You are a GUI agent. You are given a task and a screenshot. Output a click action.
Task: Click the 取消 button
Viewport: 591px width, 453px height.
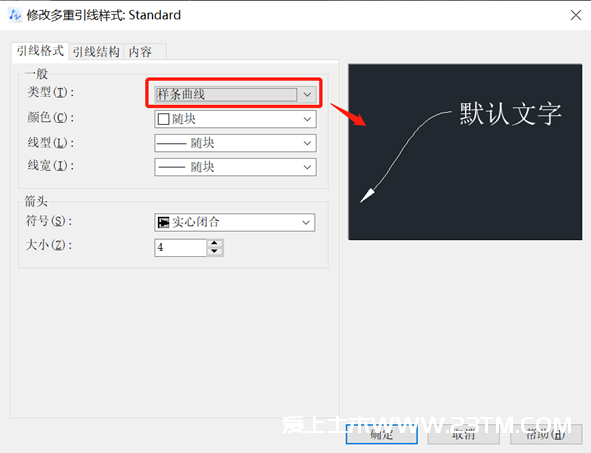coord(464,434)
